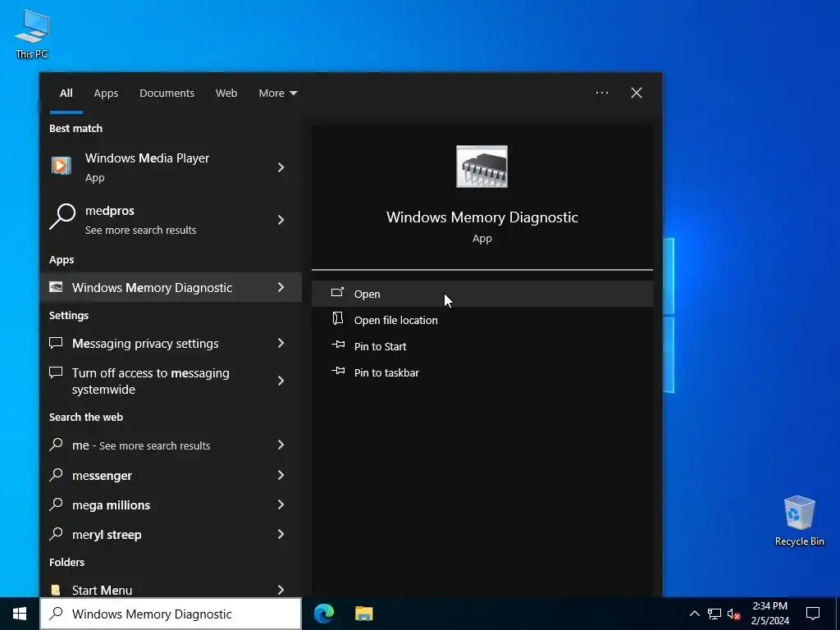Click search icon beside messenger
Screen dimensions: 840x630
coord(56,475)
